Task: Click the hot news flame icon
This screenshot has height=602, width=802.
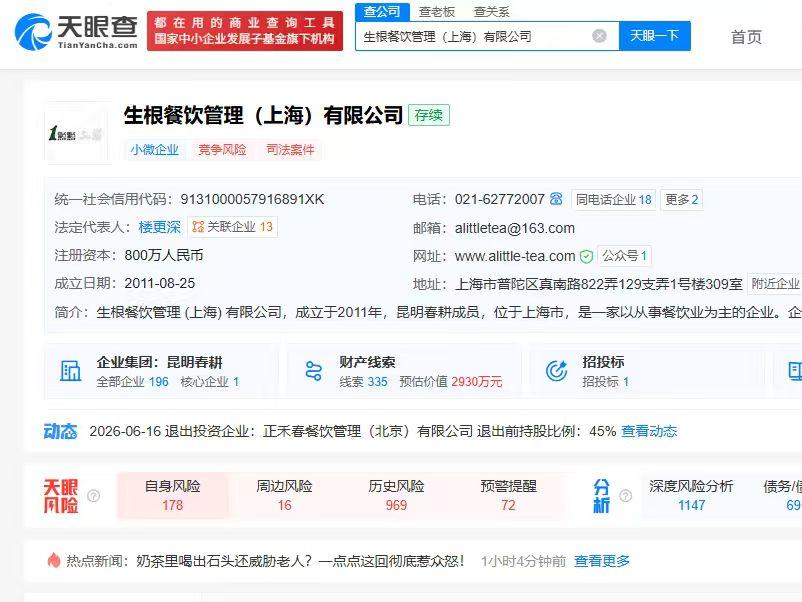Action: click(x=54, y=561)
